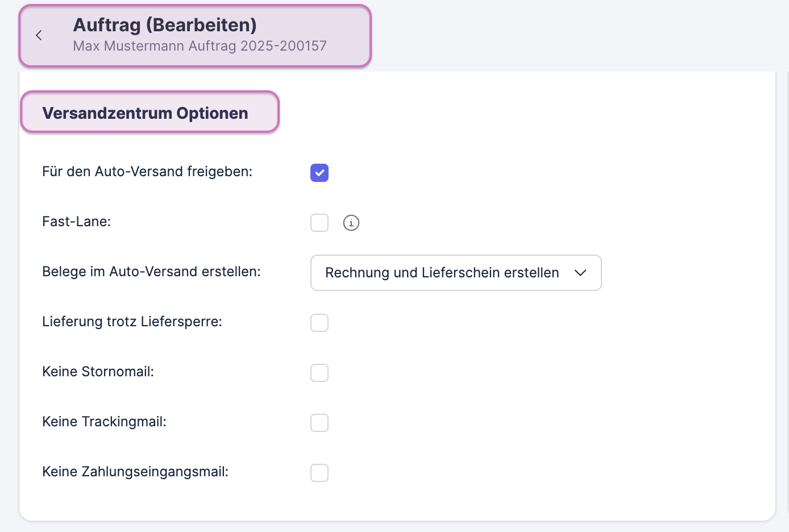Click the Keine Stornomail label text

[98, 372]
